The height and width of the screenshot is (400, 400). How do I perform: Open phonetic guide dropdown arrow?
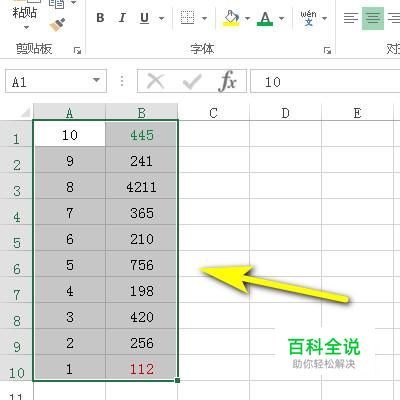click(x=324, y=18)
